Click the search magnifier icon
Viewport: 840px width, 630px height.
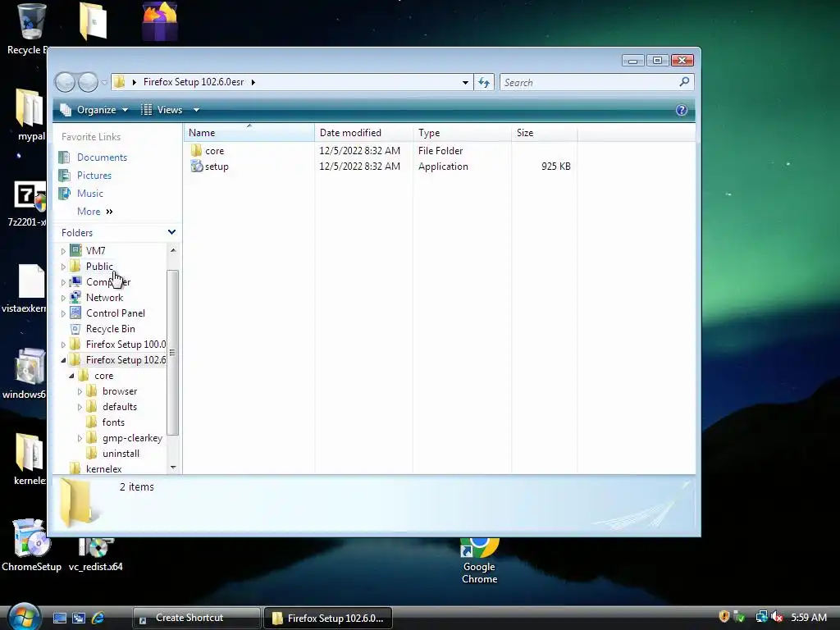pyautogui.click(x=684, y=82)
